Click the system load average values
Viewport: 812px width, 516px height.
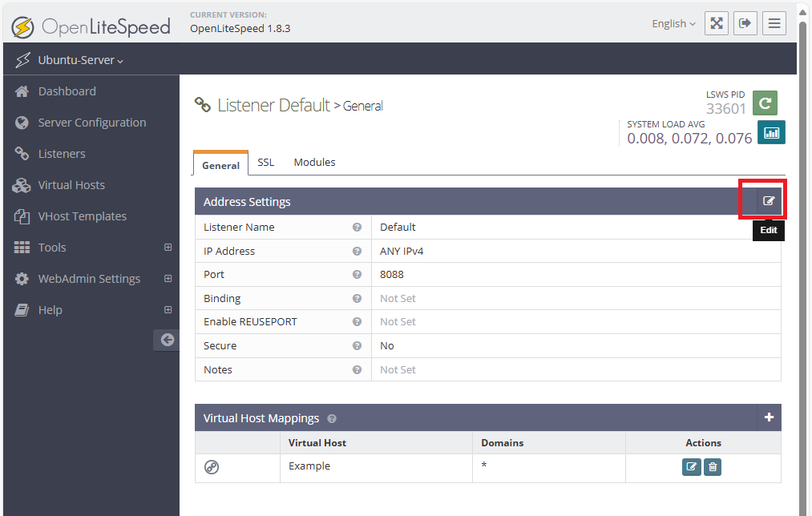point(689,139)
